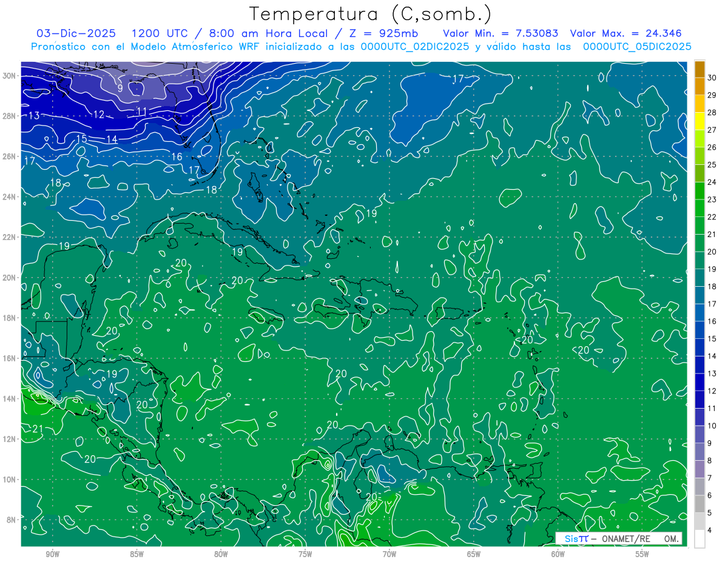Pick the green swatch between 22 and 23

[x=699, y=209]
